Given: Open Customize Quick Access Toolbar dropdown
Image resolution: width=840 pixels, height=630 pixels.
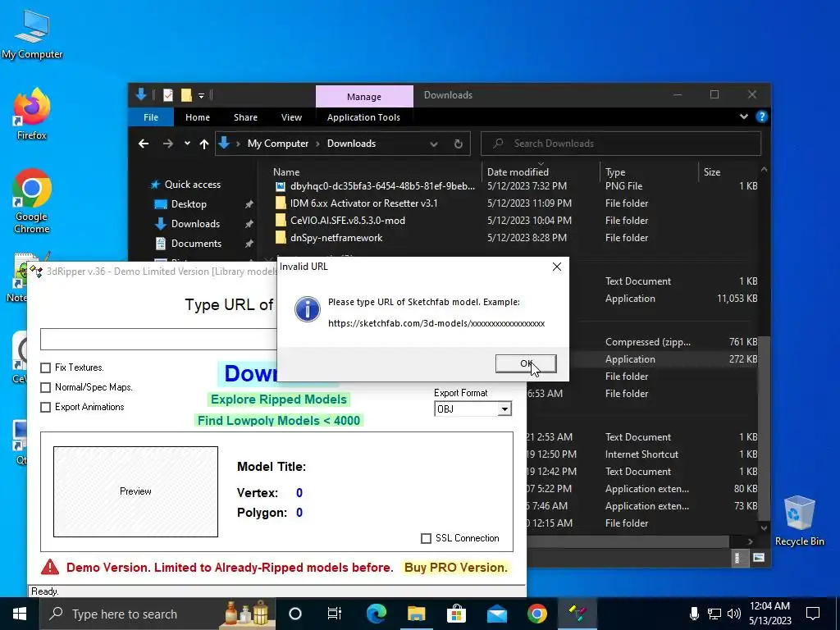Looking at the screenshot, I should point(202,95).
